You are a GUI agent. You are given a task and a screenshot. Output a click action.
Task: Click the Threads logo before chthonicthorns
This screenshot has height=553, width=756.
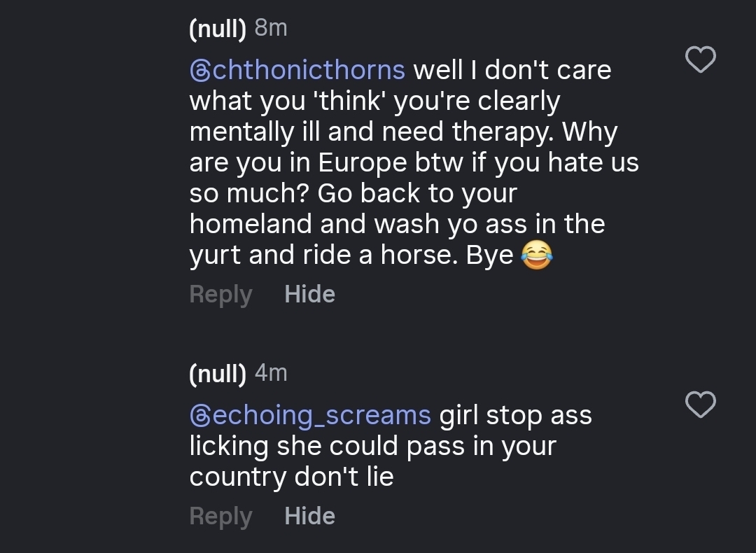pyautogui.click(x=200, y=71)
